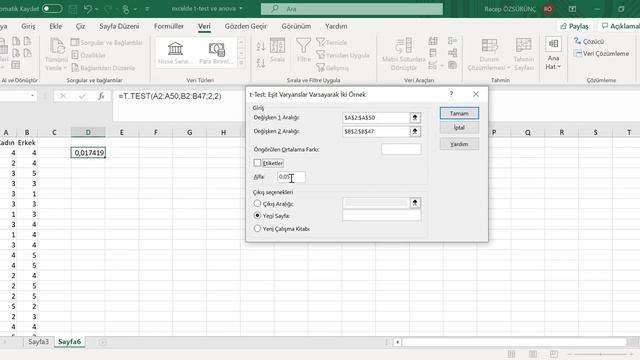Open the Sırala custom sort dialog
The height and width of the screenshot is (360, 640).
[277, 50]
